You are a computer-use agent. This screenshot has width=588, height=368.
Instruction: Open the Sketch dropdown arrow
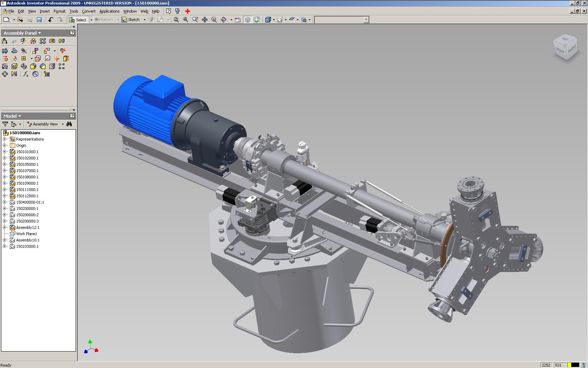[145, 20]
